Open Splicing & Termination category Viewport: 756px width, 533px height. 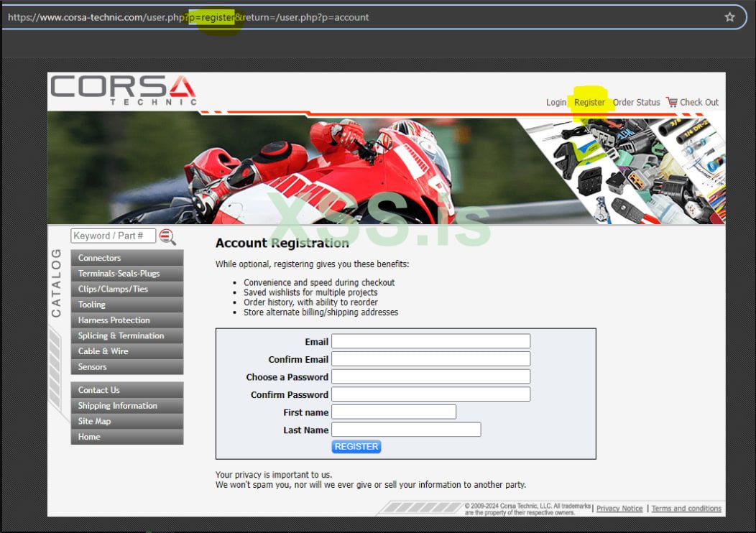tap(126, 335)
